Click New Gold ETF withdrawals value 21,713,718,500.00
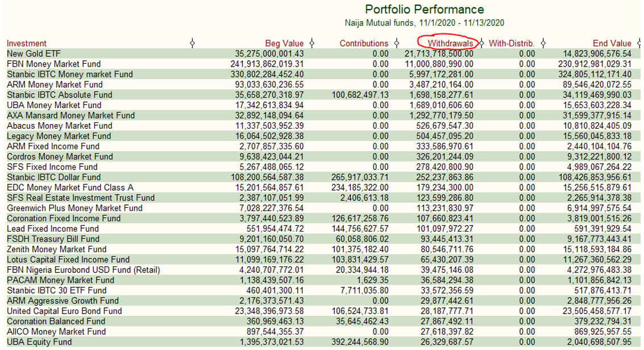Screen dimensions: 644x350 [x=439, y=53]
